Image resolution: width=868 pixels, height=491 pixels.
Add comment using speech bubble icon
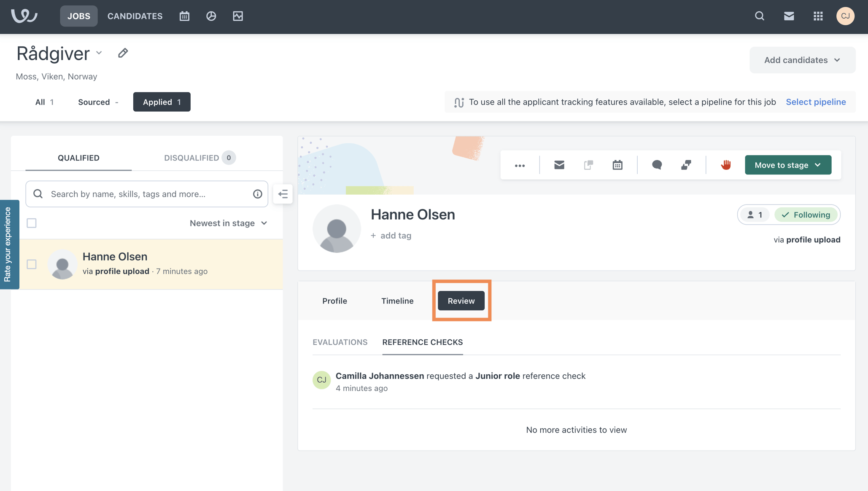coord(657,165)
